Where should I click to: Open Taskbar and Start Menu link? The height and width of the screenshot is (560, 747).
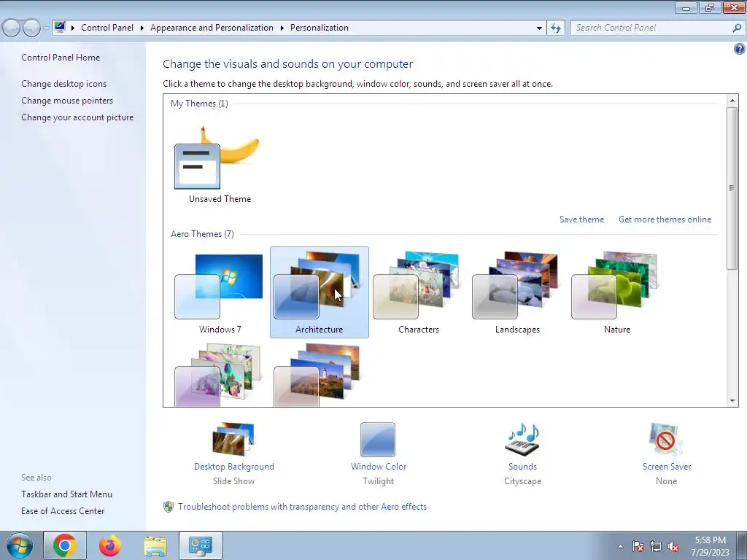[x=66, y=494]
